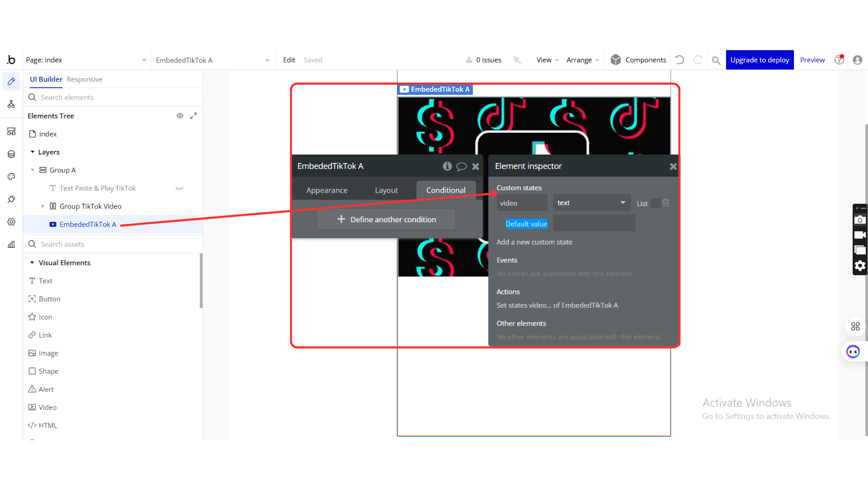Click the Preview link
Screen dimensions: 868x489
[812, 60]
